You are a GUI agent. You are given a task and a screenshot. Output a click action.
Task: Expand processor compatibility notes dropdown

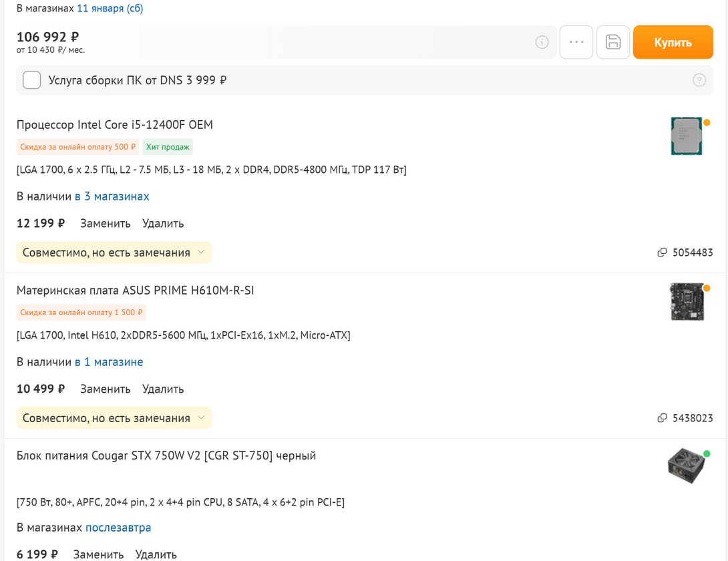point(114,252)
